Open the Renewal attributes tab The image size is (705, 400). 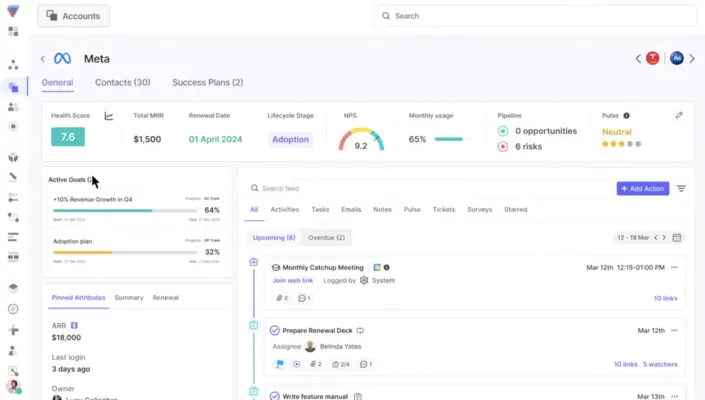point(165,298)
